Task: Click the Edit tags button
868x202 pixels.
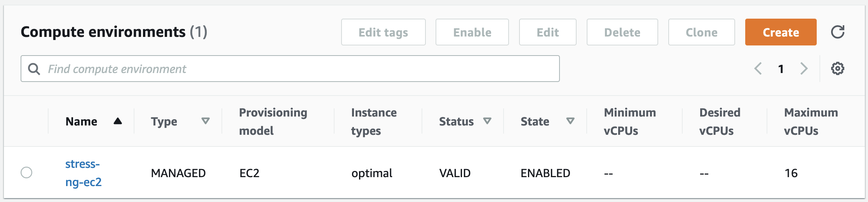Action: click(x=383, y=32)
